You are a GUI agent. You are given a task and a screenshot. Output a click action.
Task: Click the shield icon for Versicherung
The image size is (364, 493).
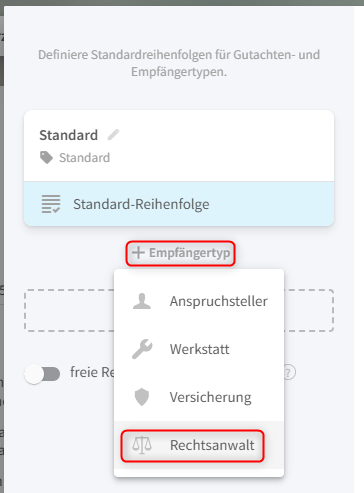142,397
